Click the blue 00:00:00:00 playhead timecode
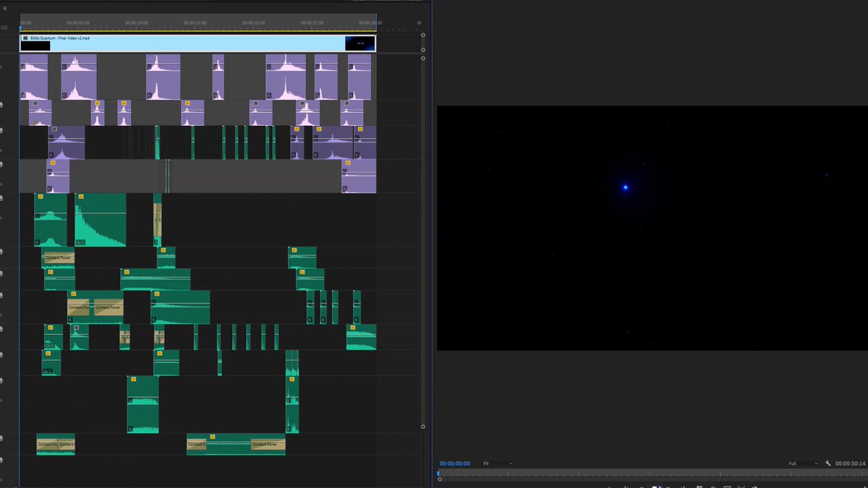The image size is (868, 488). [x=455, y=463]
